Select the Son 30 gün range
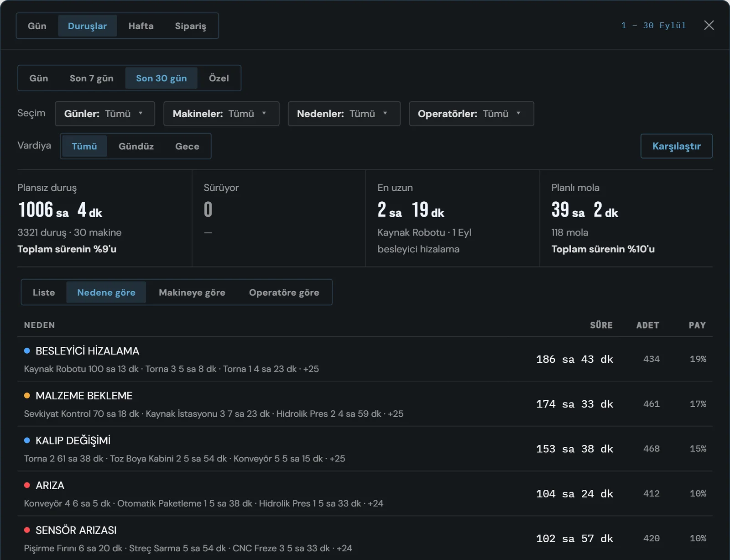This screenshot has width=730, height=560. [x=162, y=78]
